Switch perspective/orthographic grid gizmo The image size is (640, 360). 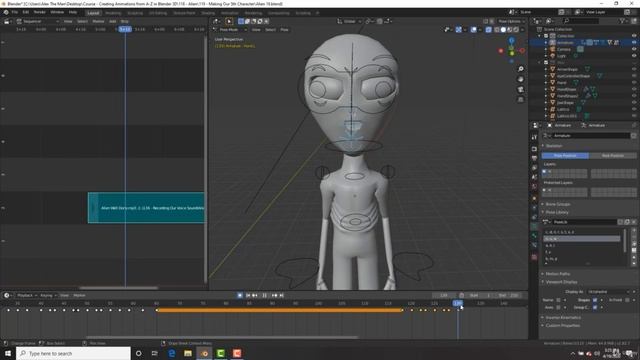pos(520,100)
